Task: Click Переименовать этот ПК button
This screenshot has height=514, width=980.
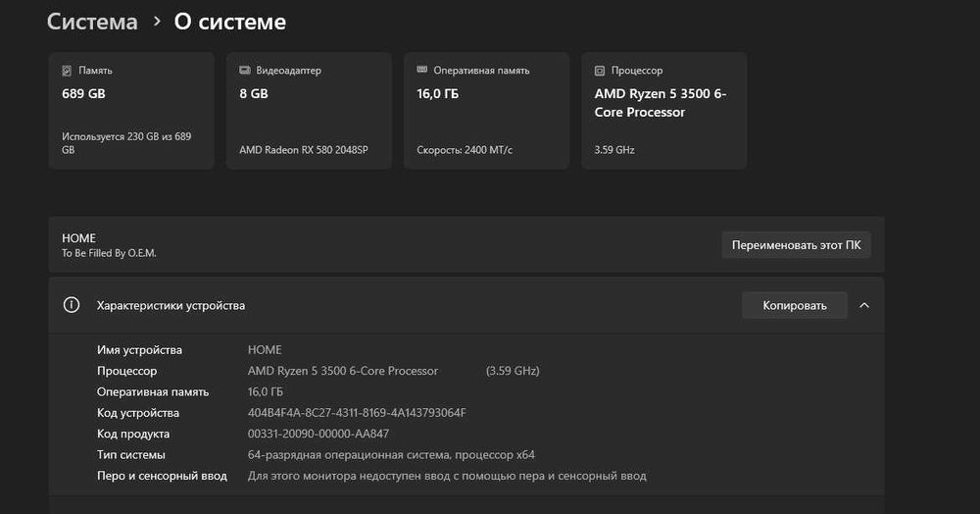Action: click(796, 245)
